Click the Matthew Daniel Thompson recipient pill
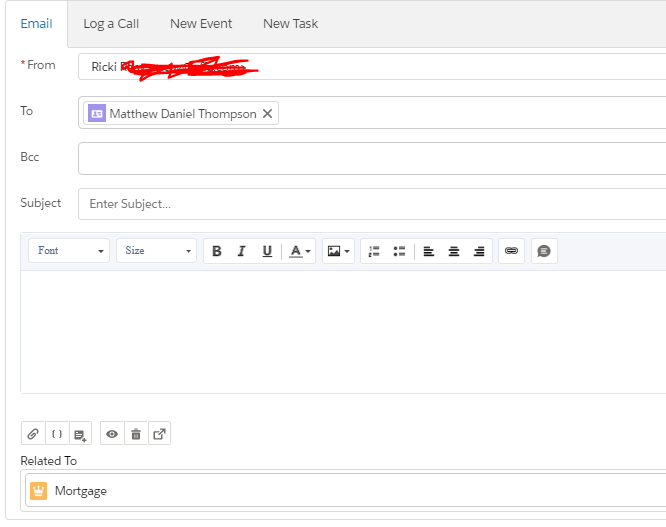Viewport: 666px width, 527px height. tap(181, 113)
